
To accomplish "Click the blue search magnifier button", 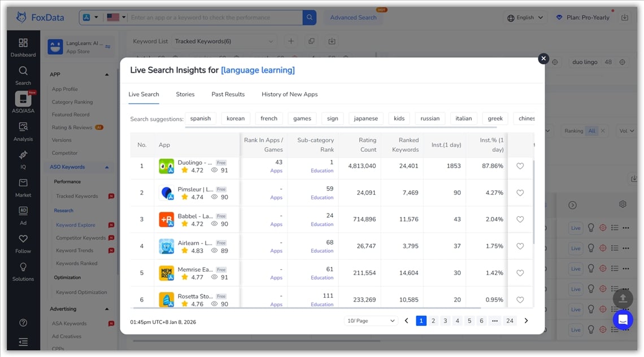I will click(310, 18).
